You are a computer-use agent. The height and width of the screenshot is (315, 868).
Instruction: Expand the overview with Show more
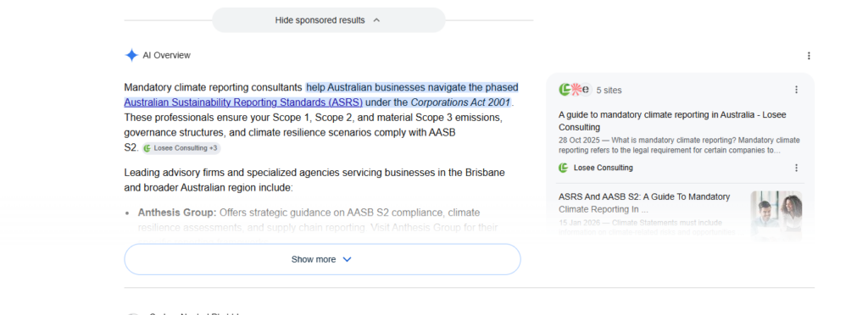click(x=322, y=259)
